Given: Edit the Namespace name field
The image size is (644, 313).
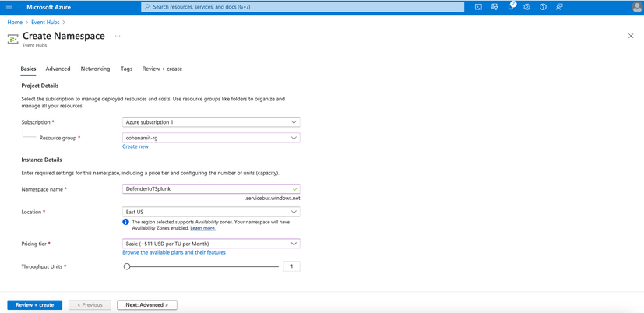Looking at the screenshot, I should coord(211,188).
